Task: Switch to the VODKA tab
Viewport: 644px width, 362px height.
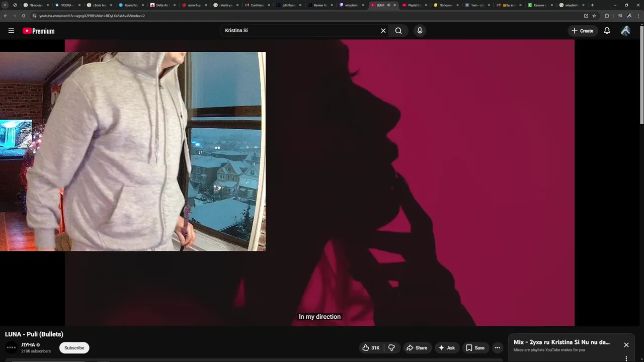Action: pyautogui.click(x=67, y=5)
